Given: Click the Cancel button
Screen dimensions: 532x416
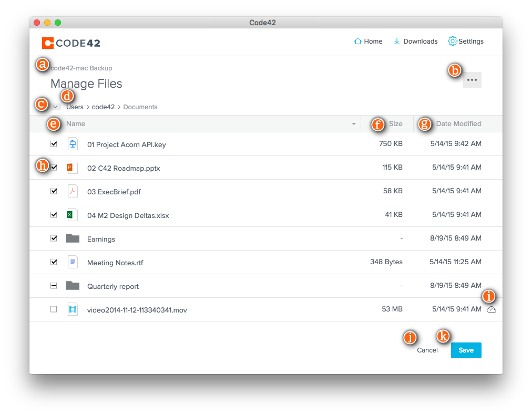Looking at the screenshot, I should pyautogui.click(x=427, y=350).
